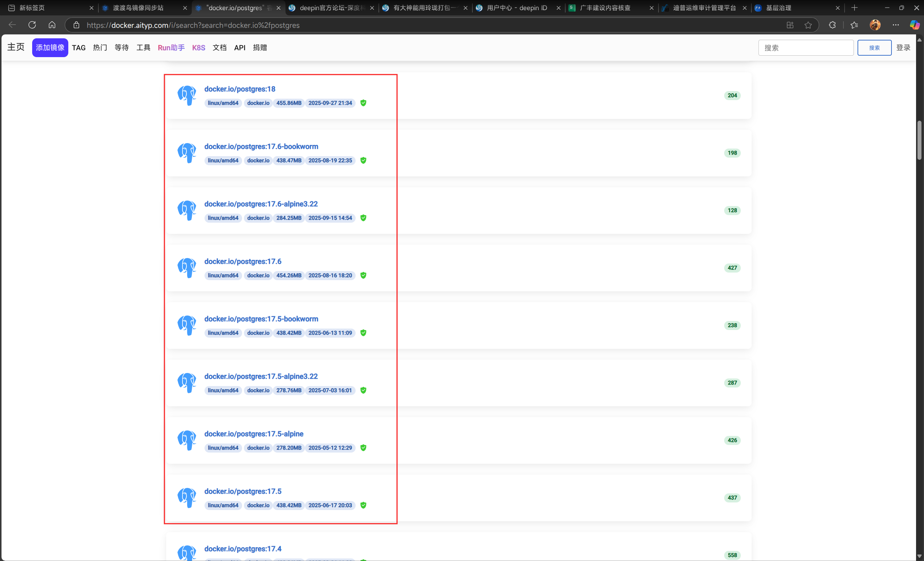Focus the 搜索 input field

point(806,48)
